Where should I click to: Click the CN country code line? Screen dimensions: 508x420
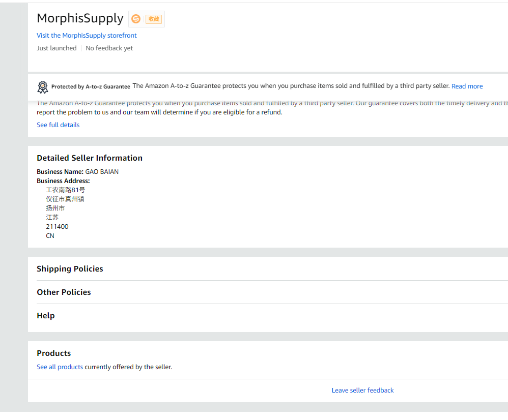tap(50, 235)
